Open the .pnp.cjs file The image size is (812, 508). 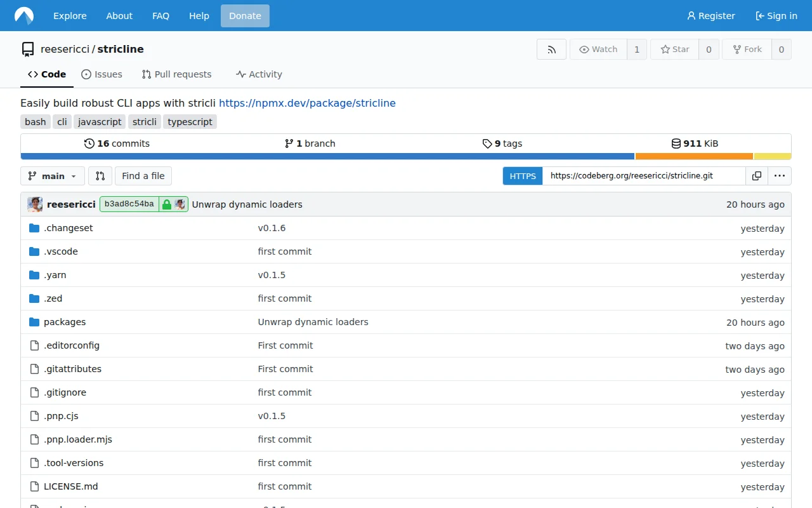tap(61, 416)
